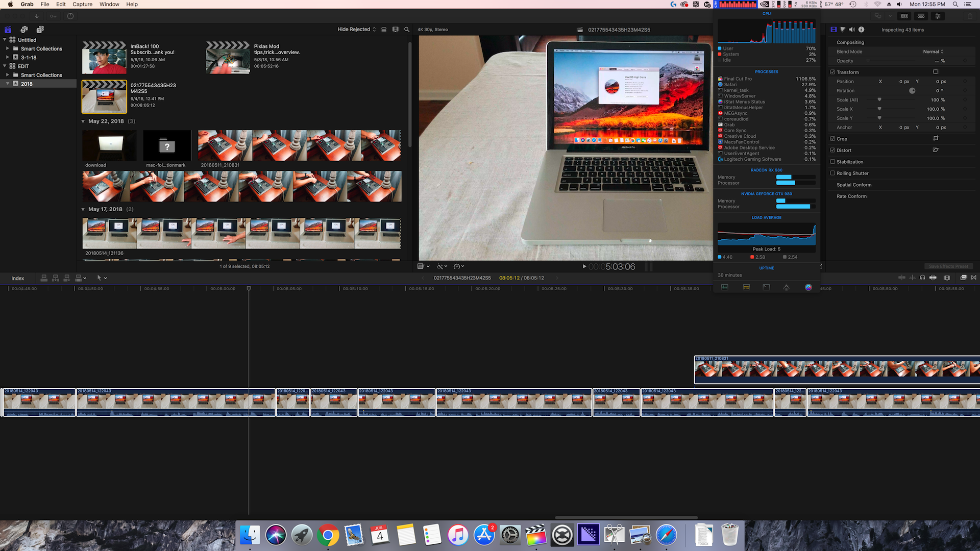
Task: Click the Rotation dial control
Action: click(912, 90)
